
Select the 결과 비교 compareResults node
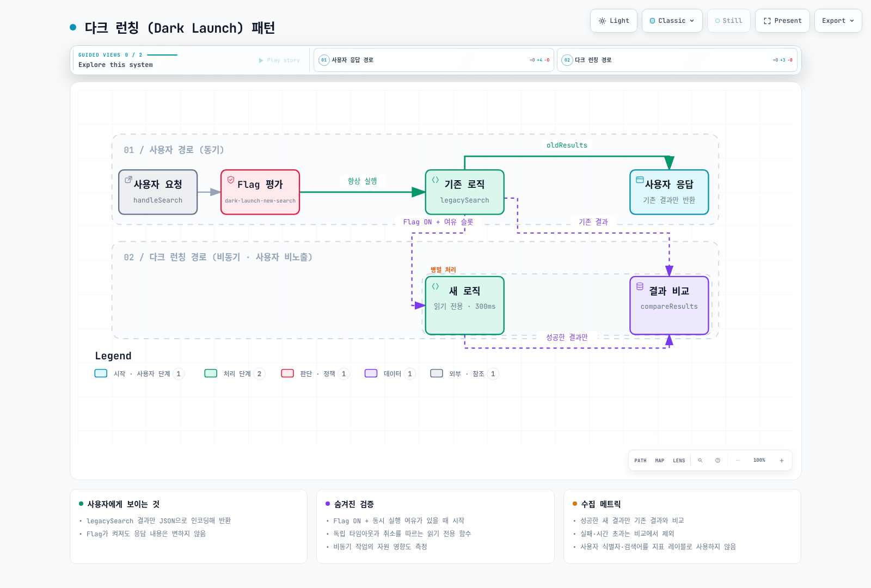point(670,305)
